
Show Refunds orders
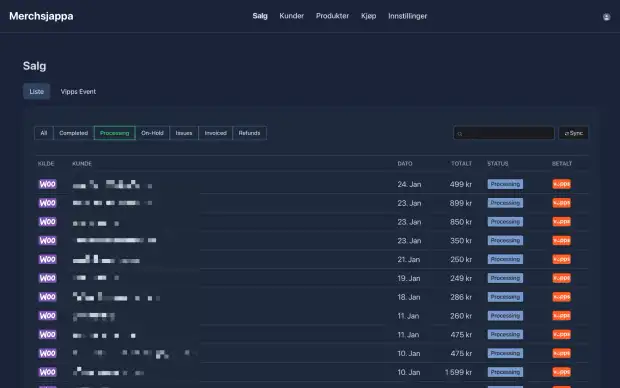[250, 133]
